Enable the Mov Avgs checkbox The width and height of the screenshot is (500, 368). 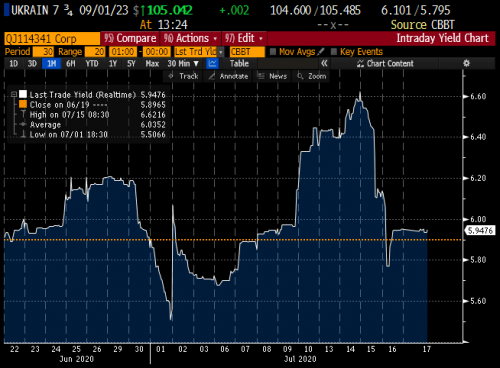[273, 52]
